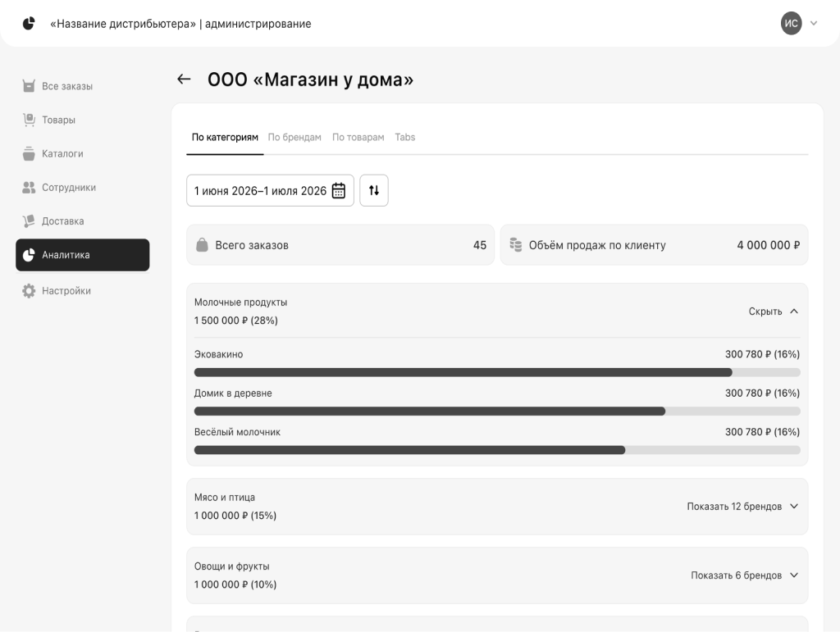Select the tab labeled Tabs

405,137
